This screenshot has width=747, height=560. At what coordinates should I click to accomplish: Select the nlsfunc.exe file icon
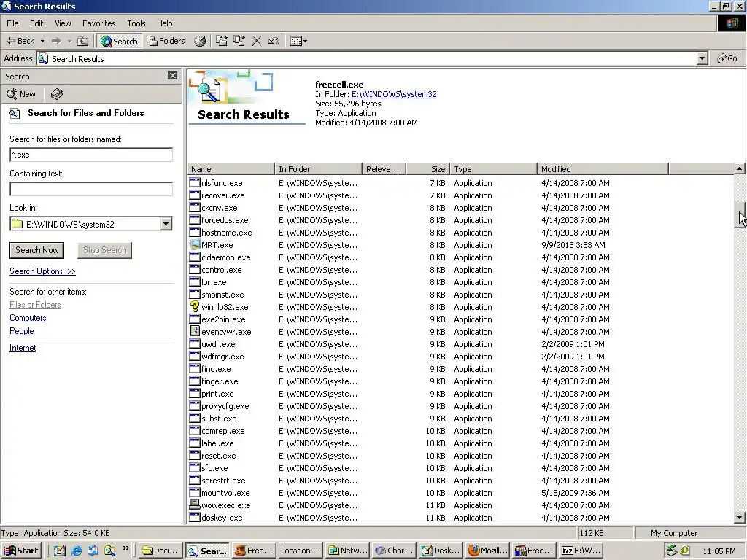tap(194, 183)
